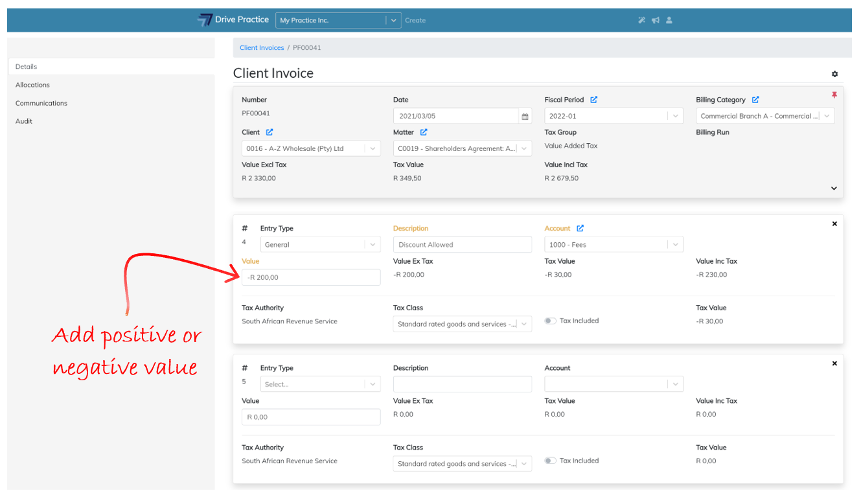Image resolution: width=861 pixels, height=504 pixels.
Task: Remove entry 4 with its X button
Action: click(x=834, y=223)
